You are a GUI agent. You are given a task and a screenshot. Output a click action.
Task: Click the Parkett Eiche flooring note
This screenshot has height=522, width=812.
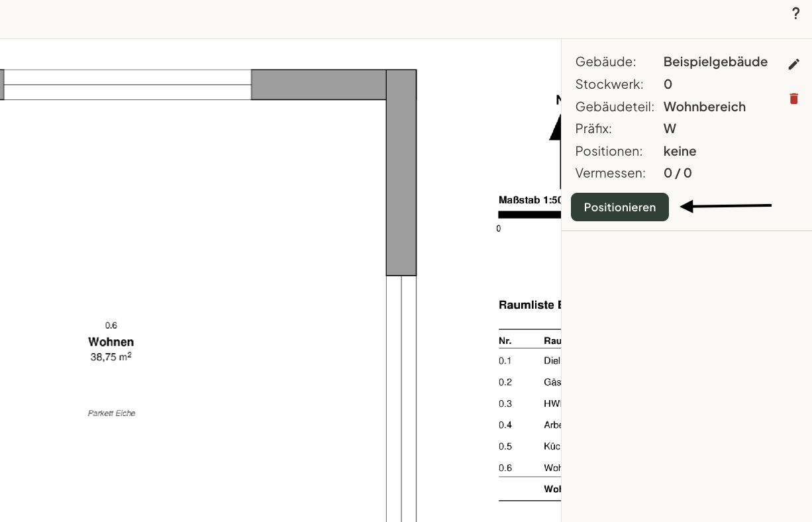[x=111, y=413]
